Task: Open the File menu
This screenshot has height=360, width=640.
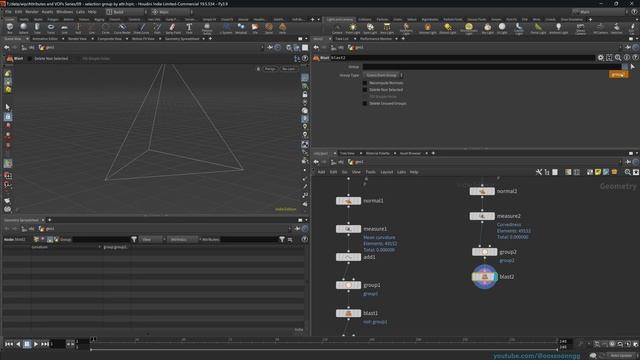Action: click(8, 12)
